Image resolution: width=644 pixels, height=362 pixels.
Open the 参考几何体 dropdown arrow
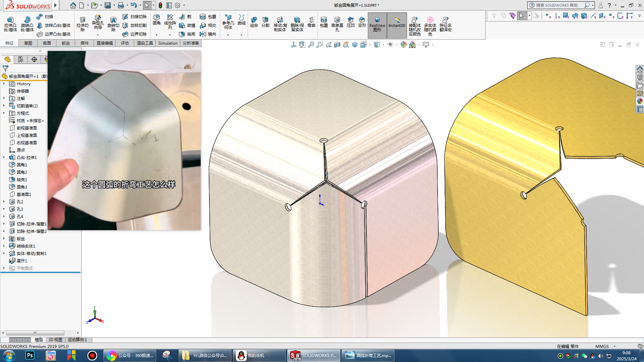(x=228, y=35)
